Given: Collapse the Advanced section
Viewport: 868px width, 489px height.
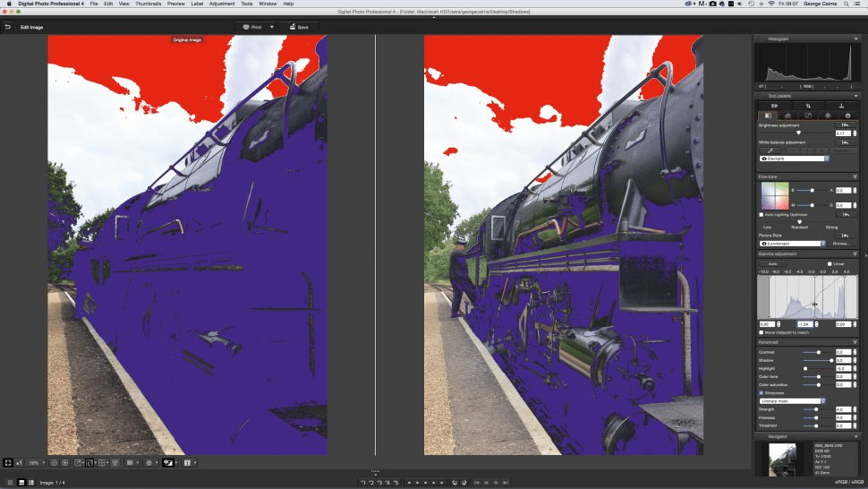Looking at the screenshot, I should coord(855,342).
